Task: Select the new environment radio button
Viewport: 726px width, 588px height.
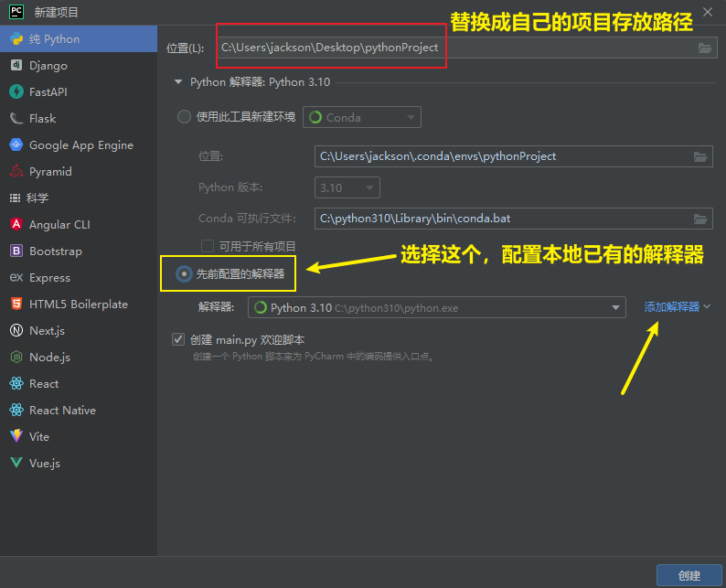Action: [185, 117]
